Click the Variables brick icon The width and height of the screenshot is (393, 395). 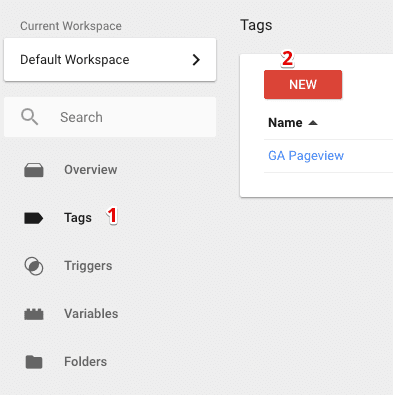tap(34, 314)
